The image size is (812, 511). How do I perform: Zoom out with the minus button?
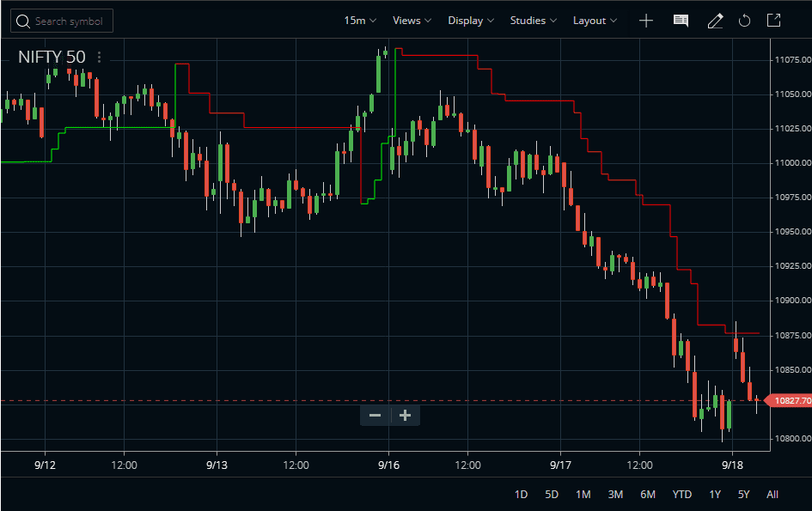375,415
